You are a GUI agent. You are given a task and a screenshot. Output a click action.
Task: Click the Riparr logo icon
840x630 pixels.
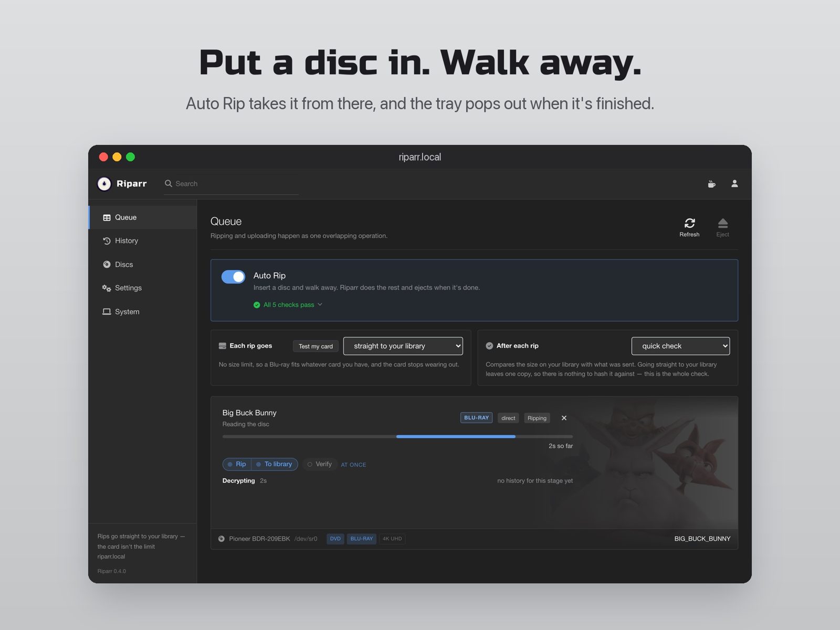(104, 184)
